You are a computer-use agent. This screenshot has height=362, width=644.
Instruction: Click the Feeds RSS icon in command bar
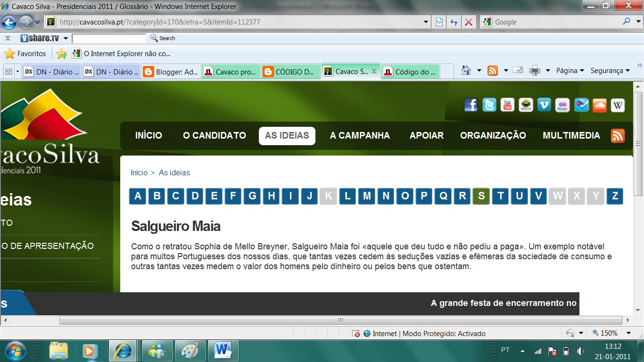pos(493,71)
